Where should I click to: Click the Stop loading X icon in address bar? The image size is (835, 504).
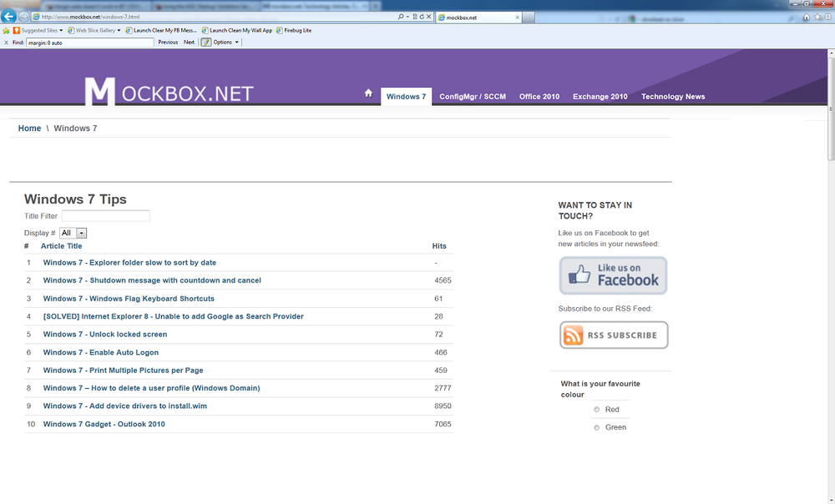point(428,17)
